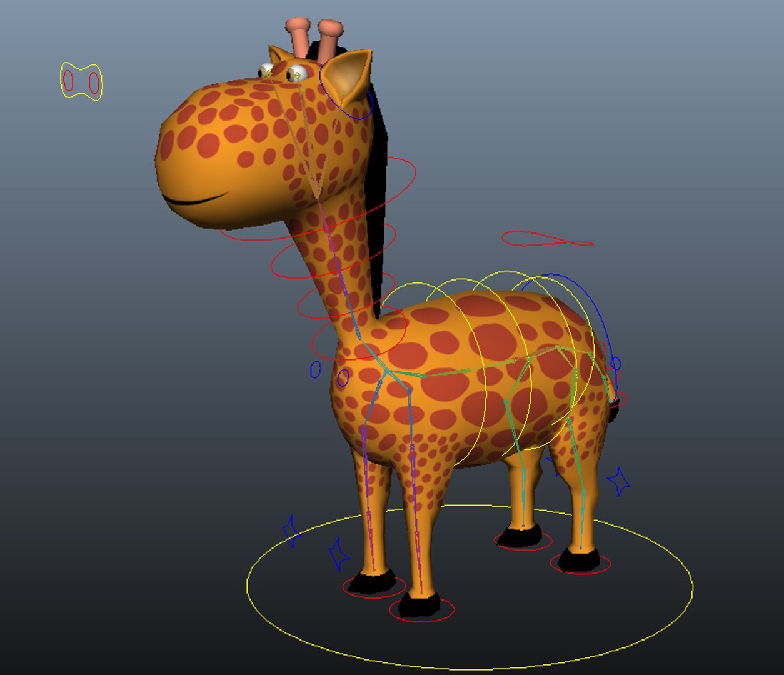The image size is (784, 675).
Task: Select left red oval in the yellow face control
Action: 69,81
